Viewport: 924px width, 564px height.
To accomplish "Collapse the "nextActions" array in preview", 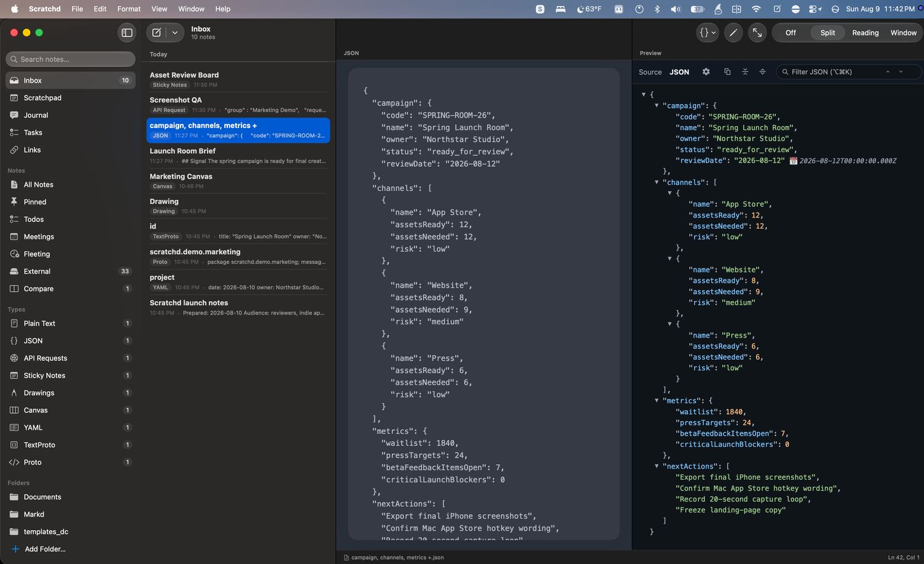I will 657,466.
